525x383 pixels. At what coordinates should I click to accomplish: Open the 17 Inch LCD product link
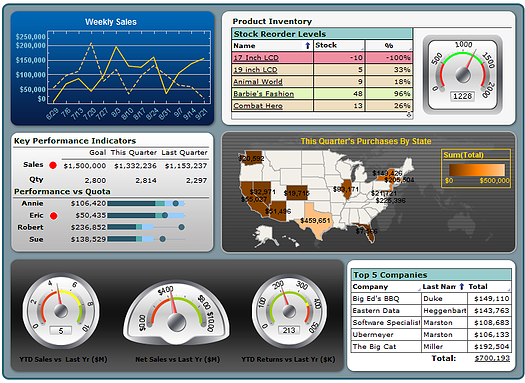tap(256, 58)
